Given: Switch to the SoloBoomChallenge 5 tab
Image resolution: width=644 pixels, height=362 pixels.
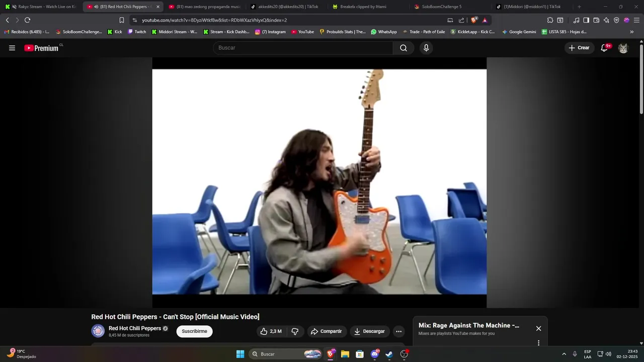Looking at the screenshot, I should (x=451, y=7).
